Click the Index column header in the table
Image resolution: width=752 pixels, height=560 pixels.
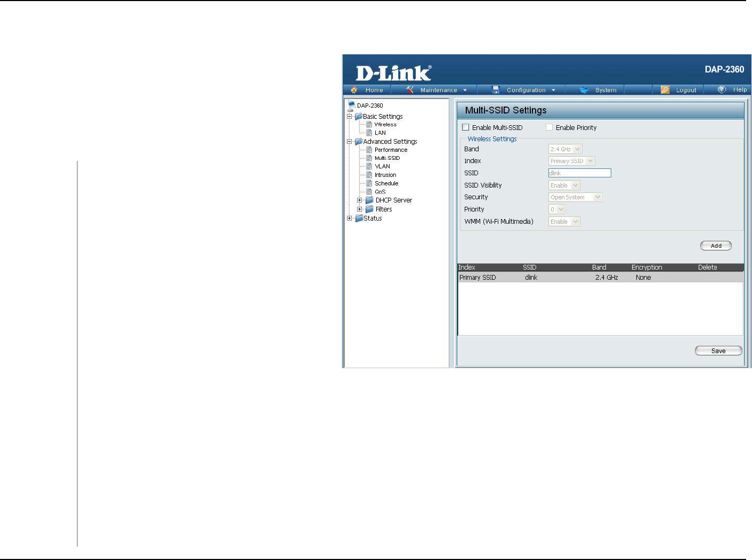pos(467,267)
